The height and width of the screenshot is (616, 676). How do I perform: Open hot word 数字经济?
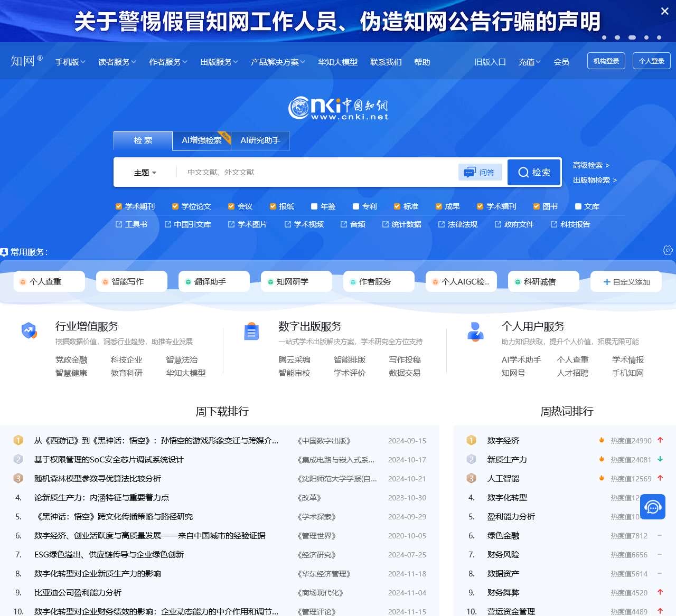click(503, 441)
